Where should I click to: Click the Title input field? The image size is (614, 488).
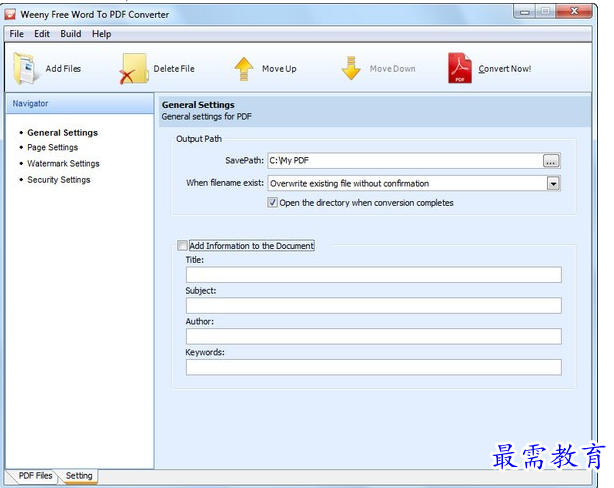[x=374, y=275]
